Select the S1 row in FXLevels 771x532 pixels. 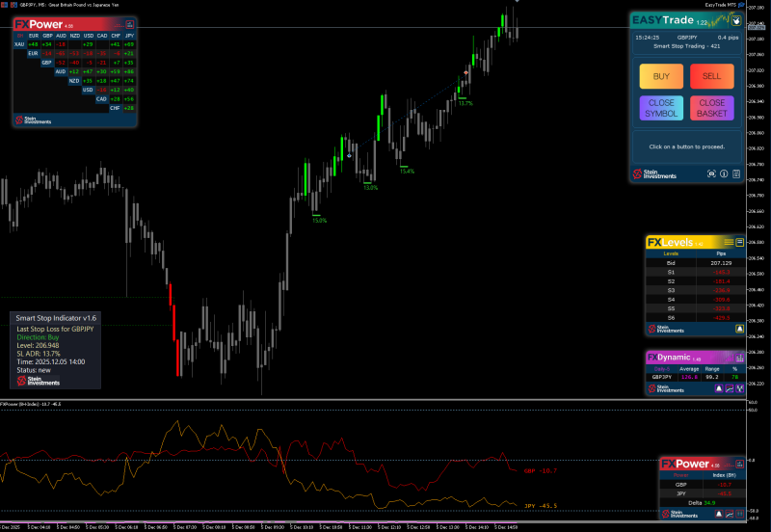(x=695, y=273)
